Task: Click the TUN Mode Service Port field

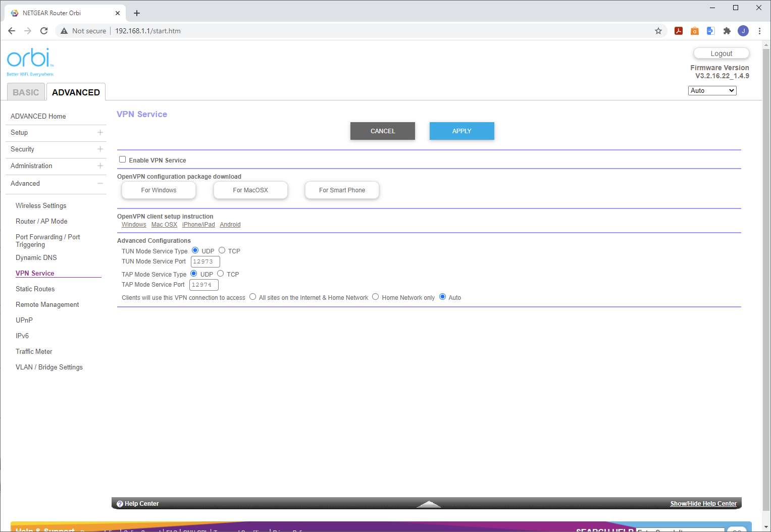Action: click(205, 261)
